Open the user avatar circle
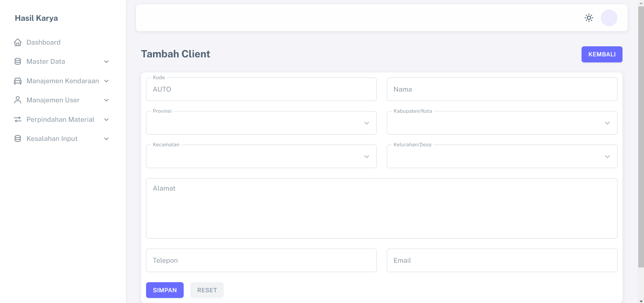This screenshot has height=303, width=644. coord(609,18)
